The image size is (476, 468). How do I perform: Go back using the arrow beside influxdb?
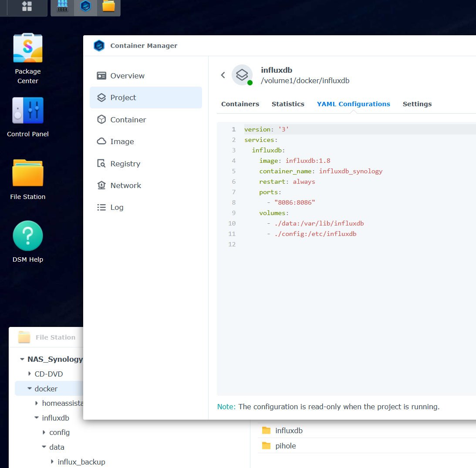[x=223, y=75]
